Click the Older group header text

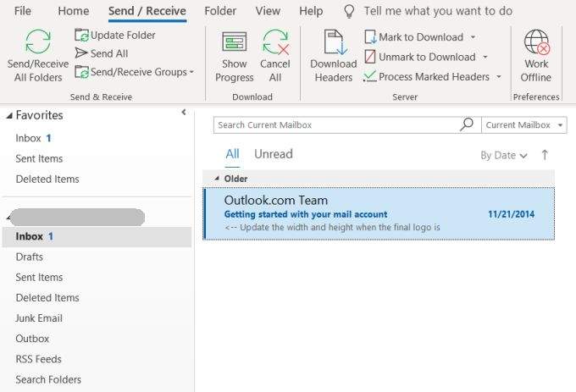[x=235, y=179]
